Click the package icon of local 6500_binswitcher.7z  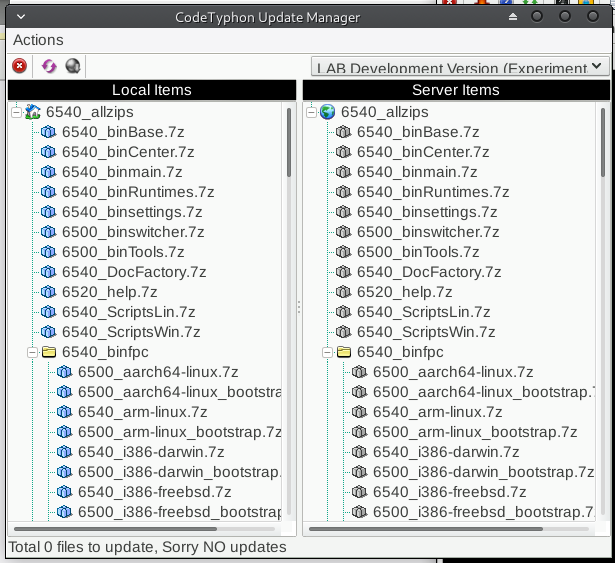point(49,232)
